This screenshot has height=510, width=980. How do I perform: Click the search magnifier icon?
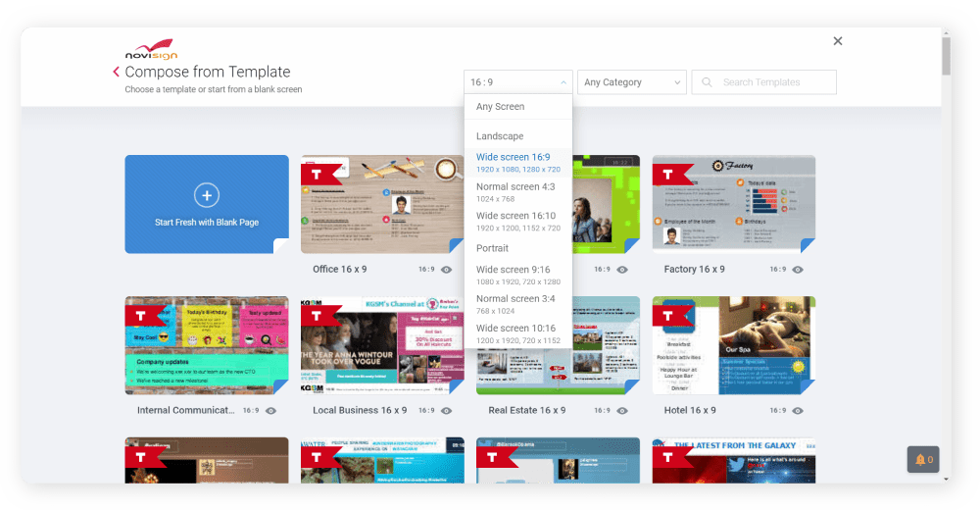707,82
